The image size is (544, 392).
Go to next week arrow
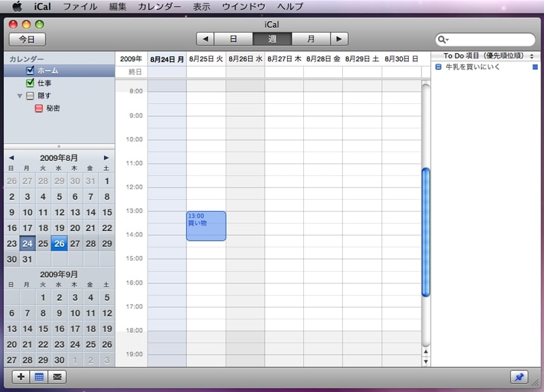339,39
